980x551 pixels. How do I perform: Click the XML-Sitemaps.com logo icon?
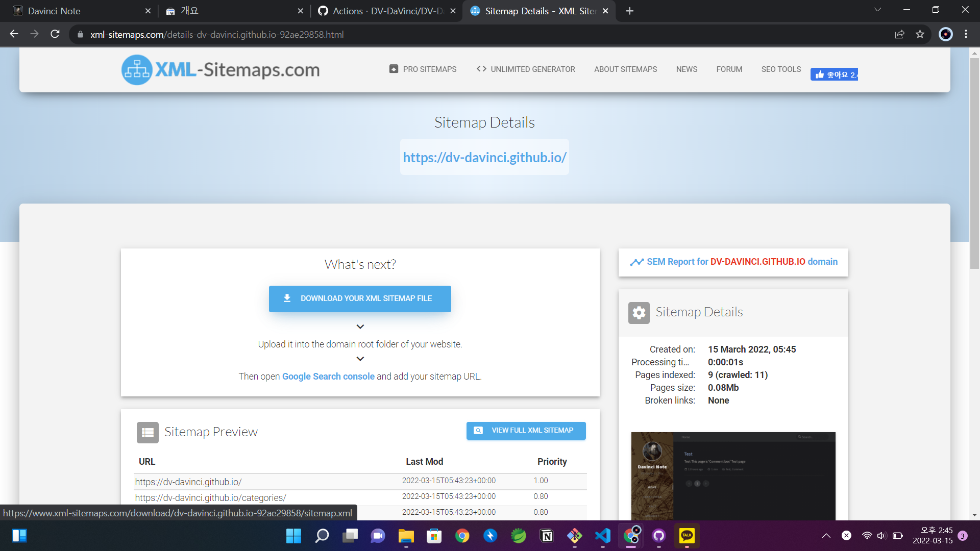[137, 70]
